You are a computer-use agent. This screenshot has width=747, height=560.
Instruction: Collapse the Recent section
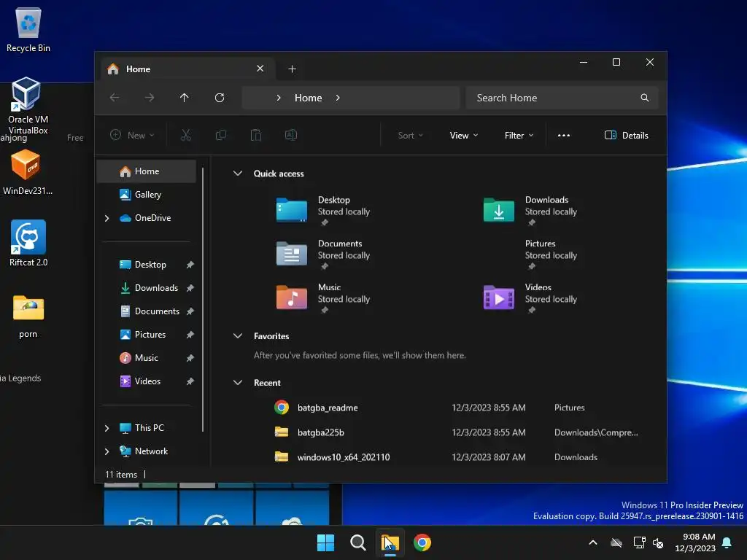238,382
